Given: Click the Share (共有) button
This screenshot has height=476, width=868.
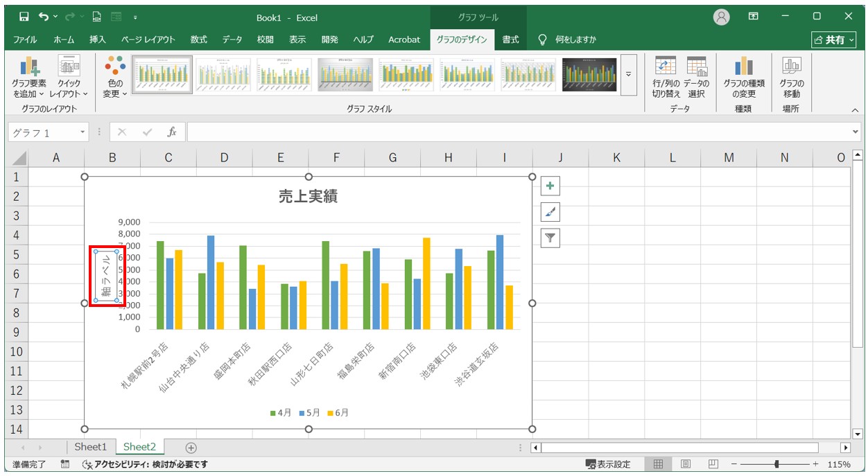Looking at the screenshot, I should [x=835, y=40].
